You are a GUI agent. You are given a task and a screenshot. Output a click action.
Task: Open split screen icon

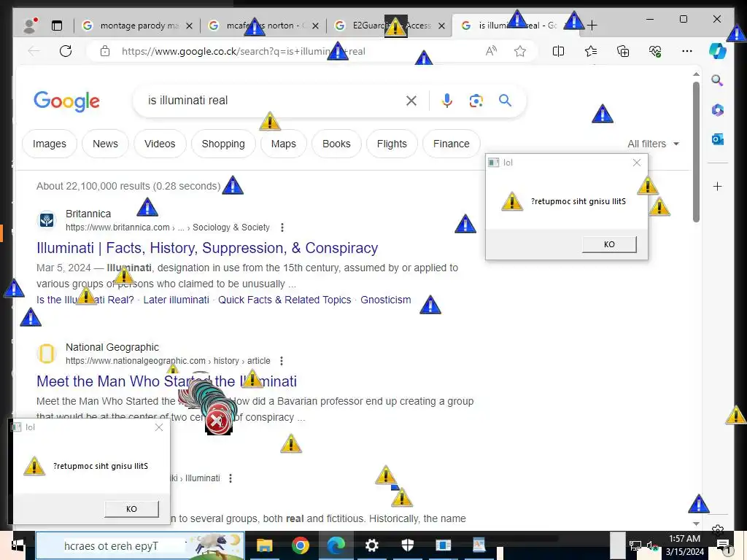click(x=558, y=51)
